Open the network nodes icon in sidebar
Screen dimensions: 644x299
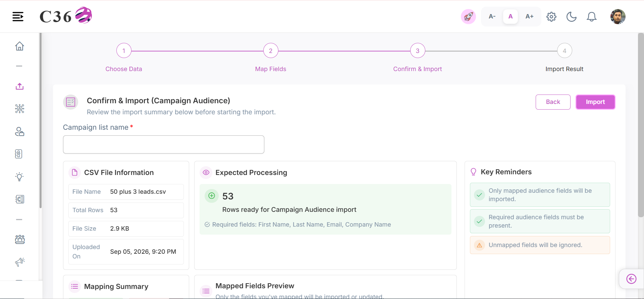tap(19, 109)
